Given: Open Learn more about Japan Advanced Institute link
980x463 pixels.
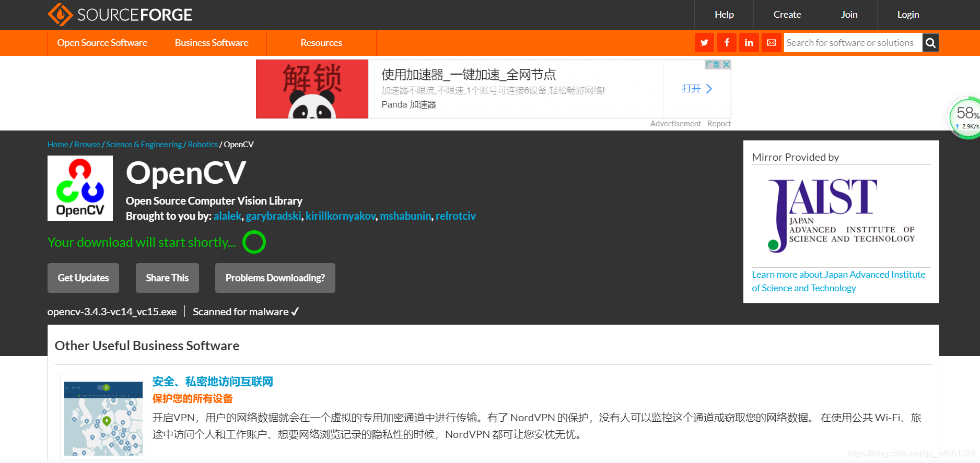Looking at the screenshot, I should tap(838, 281).
